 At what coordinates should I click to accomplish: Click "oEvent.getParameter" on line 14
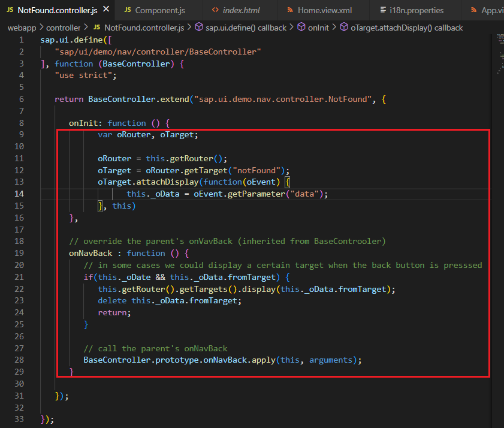click(x=239, y=194)
